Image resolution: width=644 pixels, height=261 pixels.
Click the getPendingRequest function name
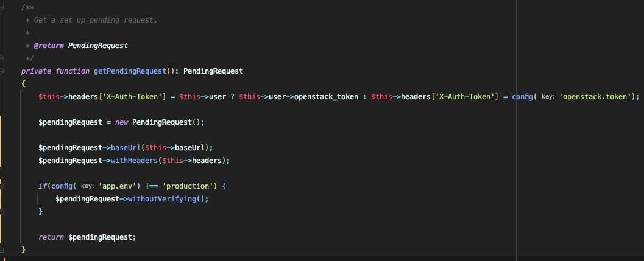(129, 71)
